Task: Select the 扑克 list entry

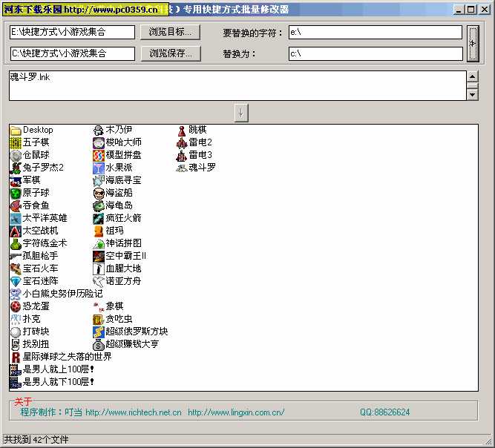Action: (x=25, y=319)
